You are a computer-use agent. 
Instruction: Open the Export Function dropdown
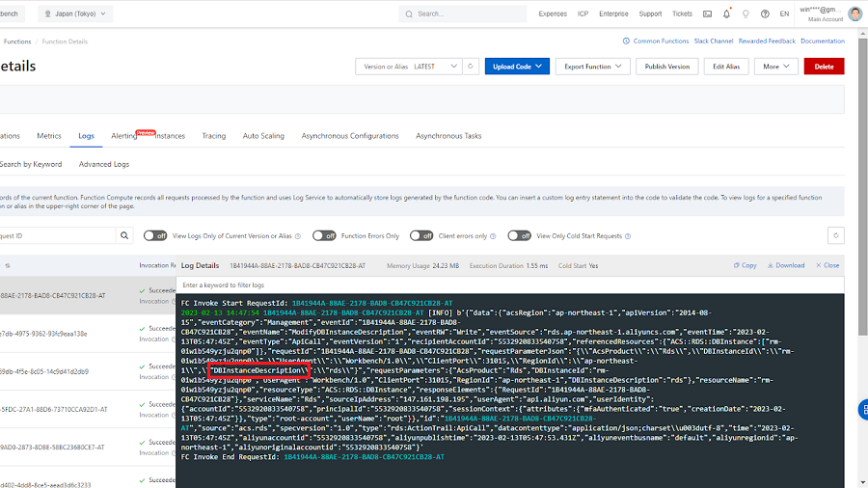(x=593, y=67)
